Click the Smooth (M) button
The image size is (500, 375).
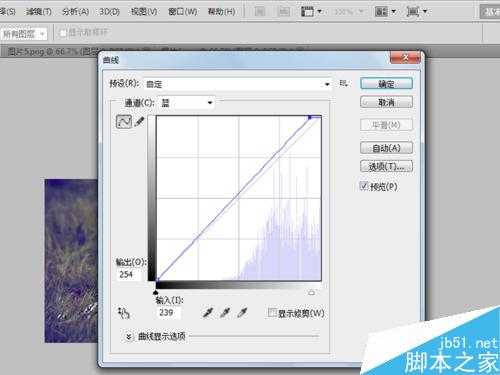pyautogui.click(x=386, y=125)
